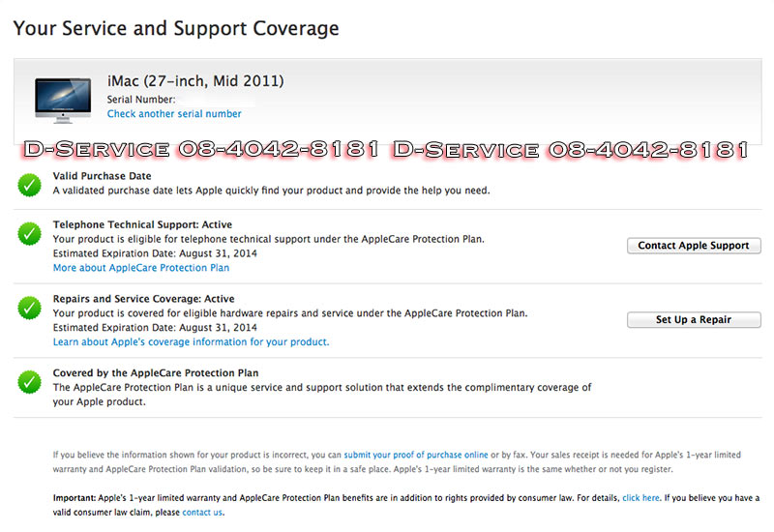Screen dimensions: 774x532
Task: Follow the 'click here' consumer law link
Action: (x=640, y=497)
